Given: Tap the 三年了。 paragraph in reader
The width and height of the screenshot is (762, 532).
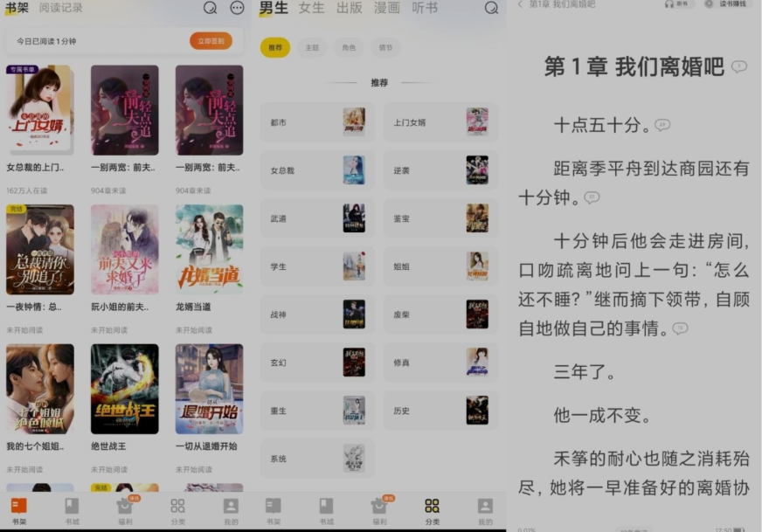Looking at the screenshot, I should [585, 371].
